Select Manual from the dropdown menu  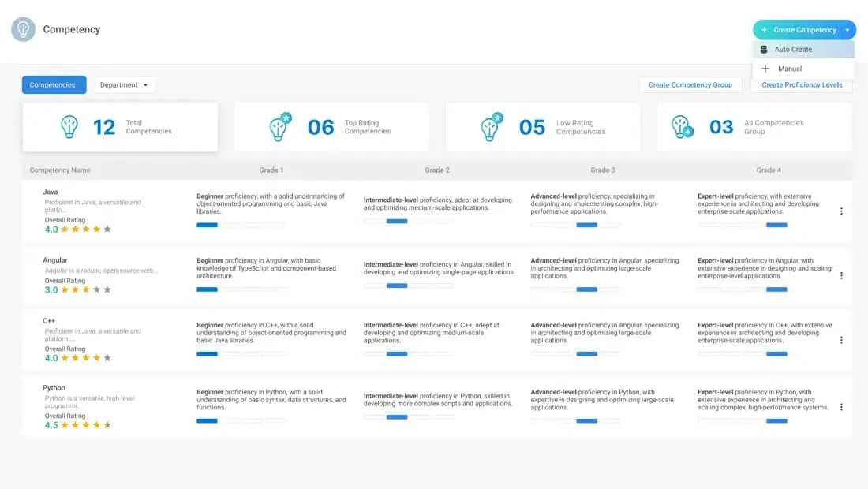(x=789, y=69)
